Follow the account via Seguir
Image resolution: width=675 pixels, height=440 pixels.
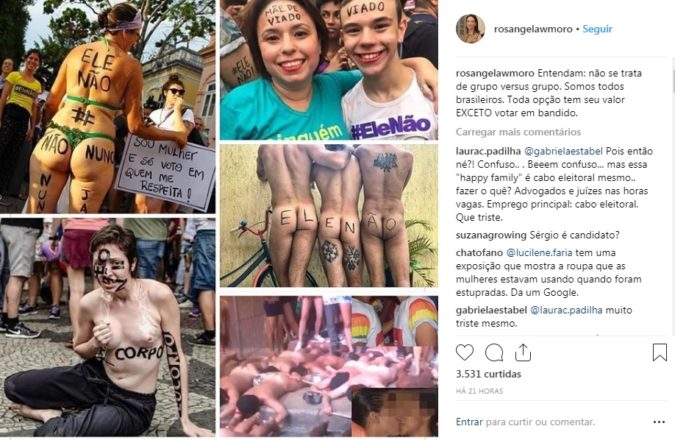597,29
